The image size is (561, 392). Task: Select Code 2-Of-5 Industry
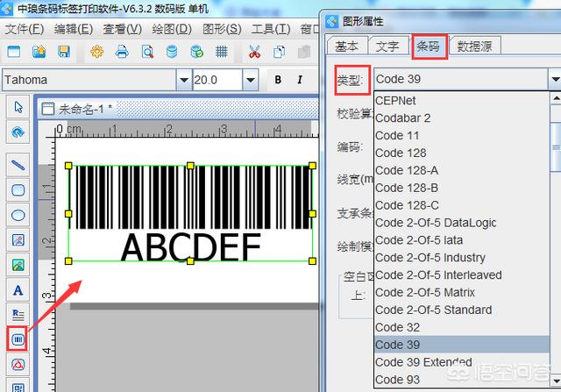pyautogui.click(x=462, y=258)
